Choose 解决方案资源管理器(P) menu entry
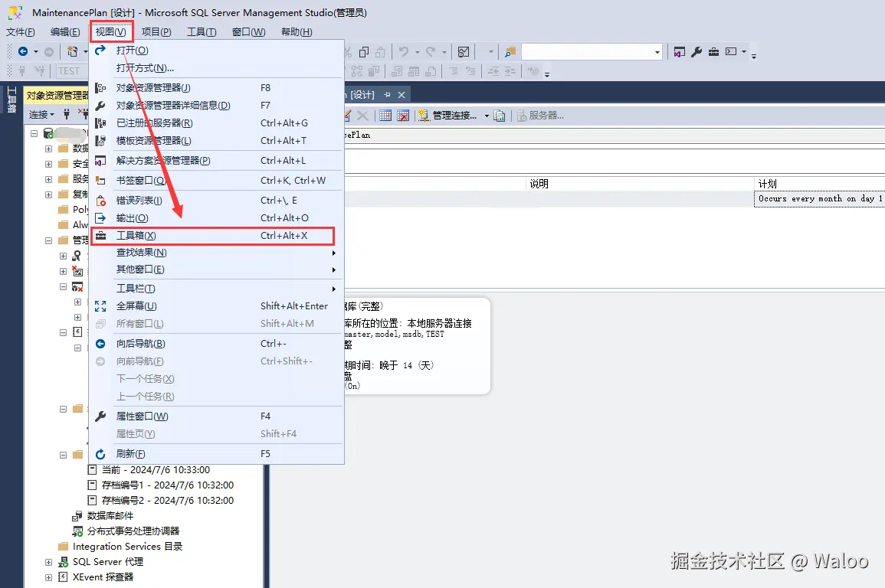Image resolution: width=885 pixels, height=588 pixels. point(216,161)
